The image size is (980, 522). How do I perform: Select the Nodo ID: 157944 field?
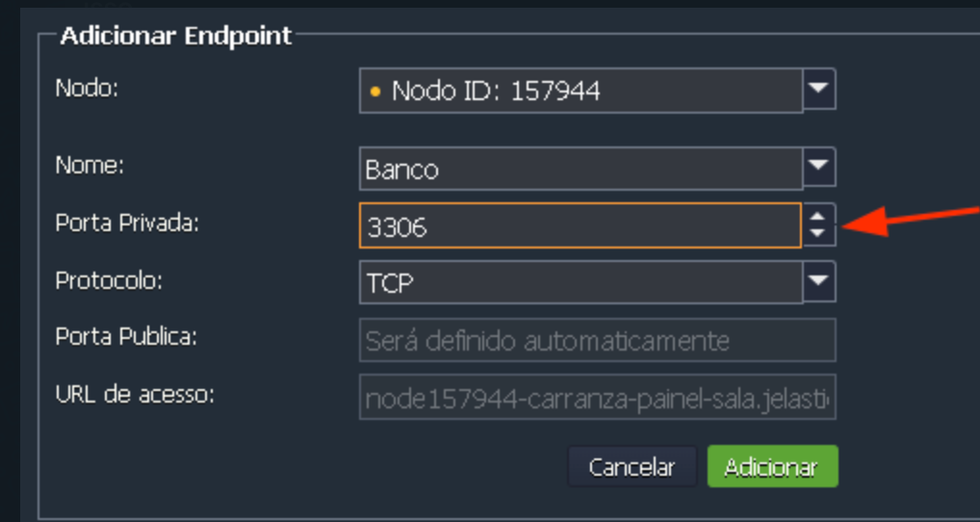tap(580, 91)
